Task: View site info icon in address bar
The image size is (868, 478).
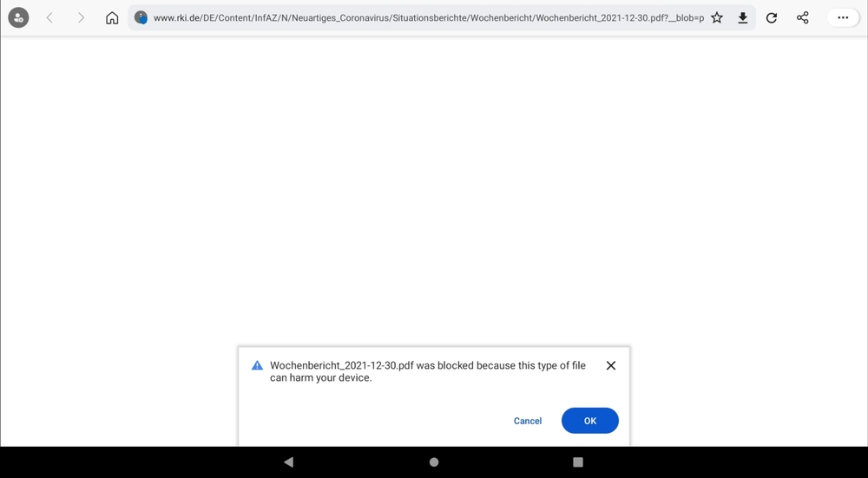Action: coord(141,17)
